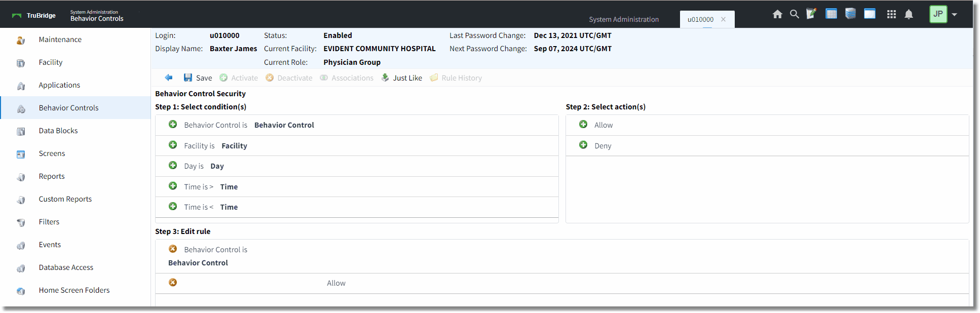Click the back arrow icon in toolbar
The height and width of the screenshot is (313, 980).
click(169, 77)
